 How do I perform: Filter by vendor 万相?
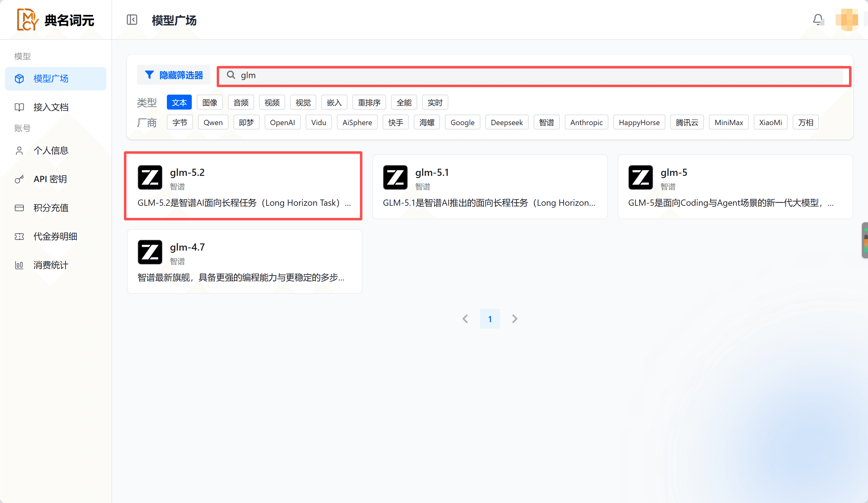pos(806,123)
